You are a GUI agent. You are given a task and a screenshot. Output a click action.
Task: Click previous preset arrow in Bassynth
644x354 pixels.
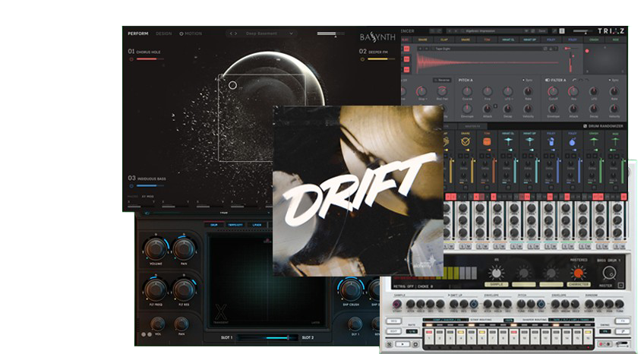(x=231, y=33)
